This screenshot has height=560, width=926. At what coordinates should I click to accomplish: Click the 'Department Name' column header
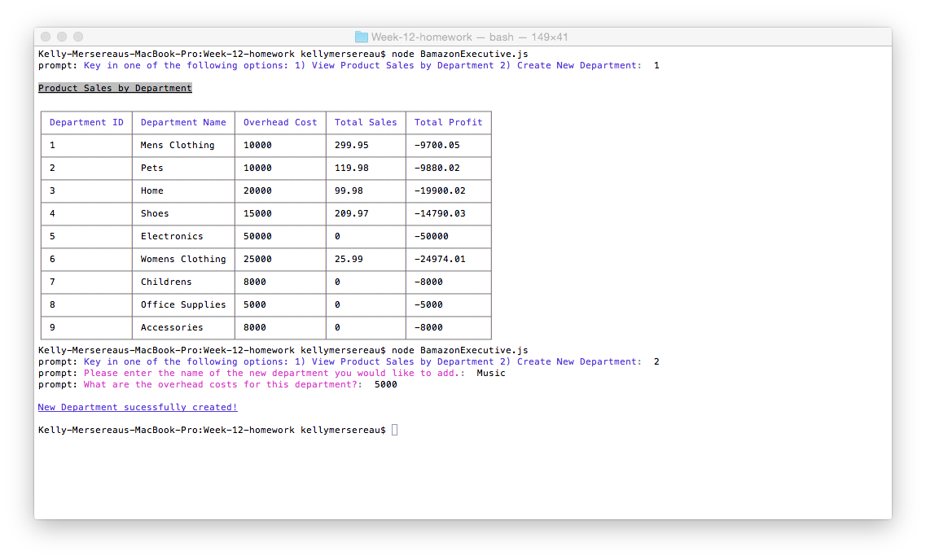coord(183,122)
